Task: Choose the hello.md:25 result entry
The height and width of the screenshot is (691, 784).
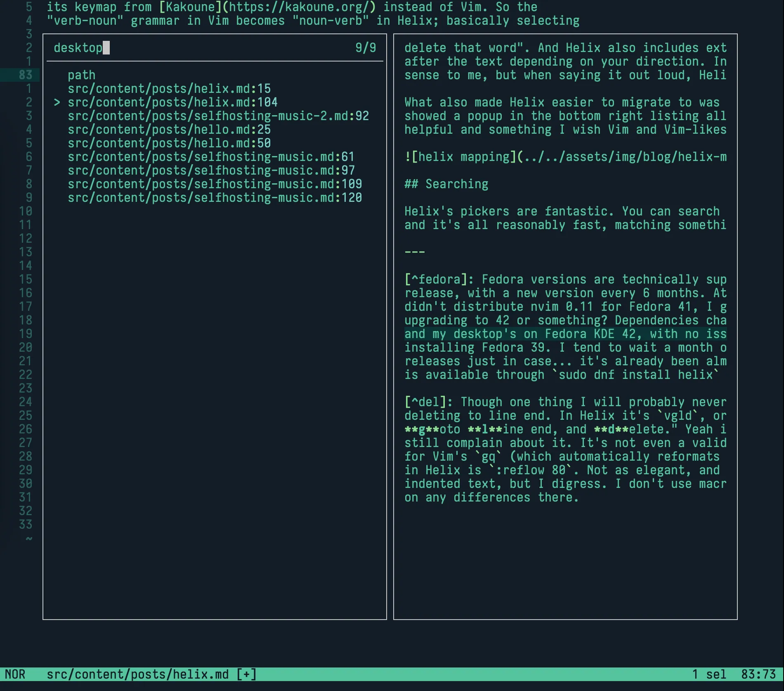Action: (x=169, y=130)
